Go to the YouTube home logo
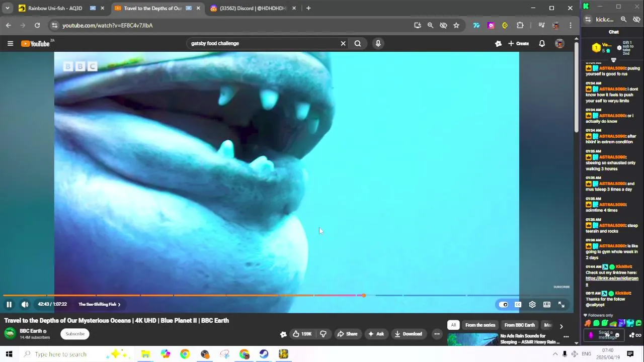The height and width of the screenshot is (362, 644). click(x=35, y=44)
